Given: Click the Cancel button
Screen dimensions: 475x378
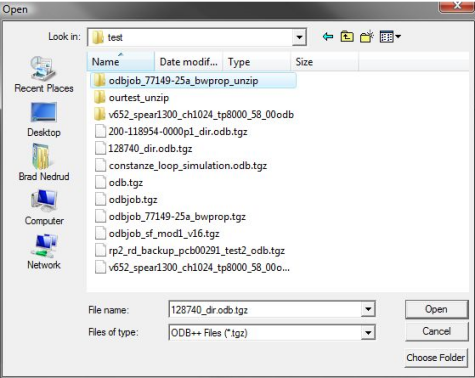Looking at the screenshot, I should [436, 331].
